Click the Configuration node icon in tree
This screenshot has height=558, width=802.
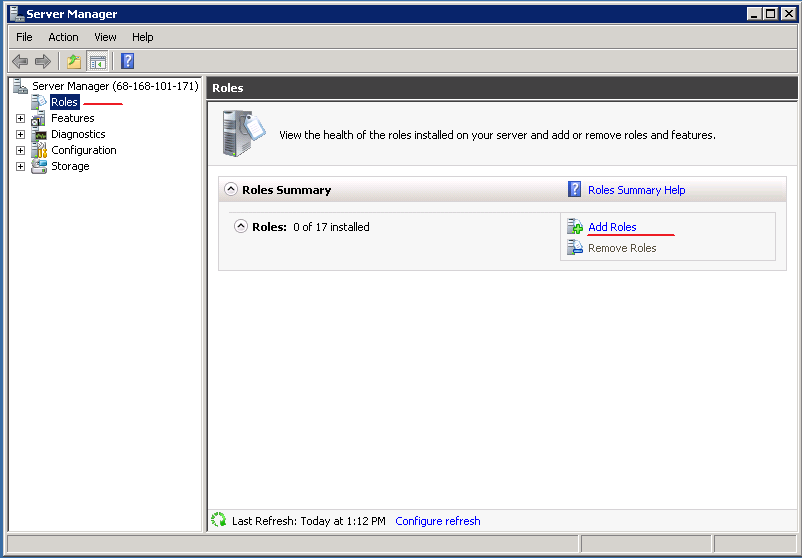[39, 150]
